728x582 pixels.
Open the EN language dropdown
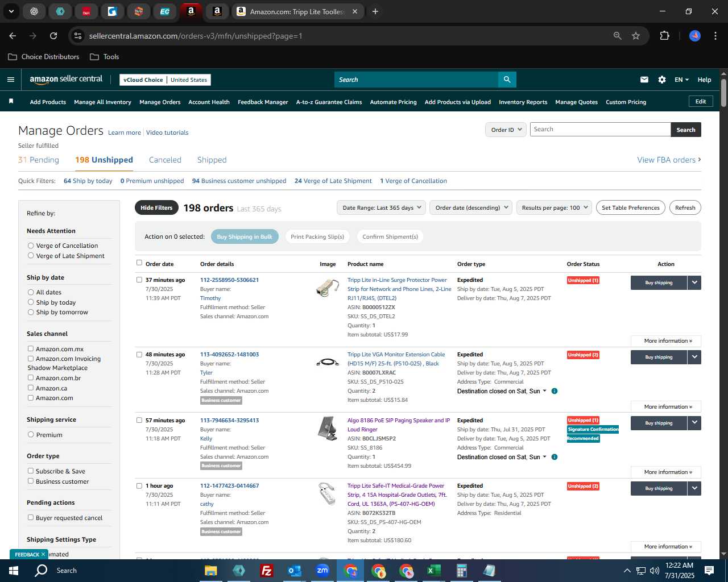click(681, 80)
